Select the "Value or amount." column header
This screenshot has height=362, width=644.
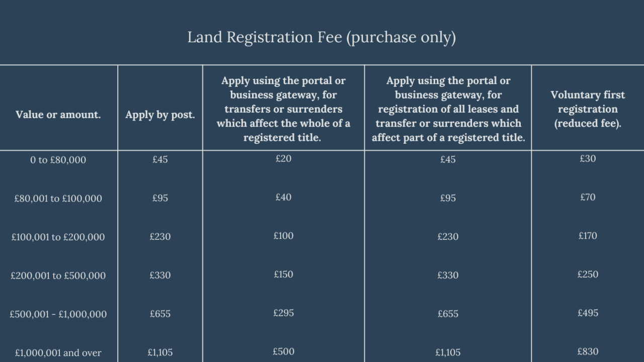click(x=58, y=115)
